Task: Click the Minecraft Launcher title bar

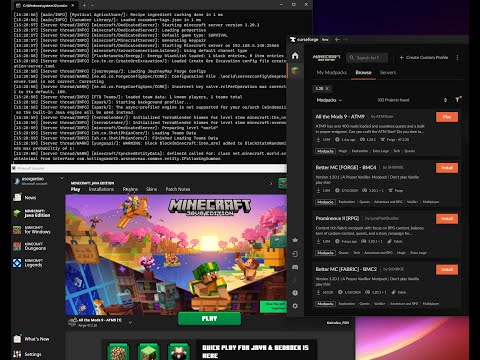Action: point(149,168)
